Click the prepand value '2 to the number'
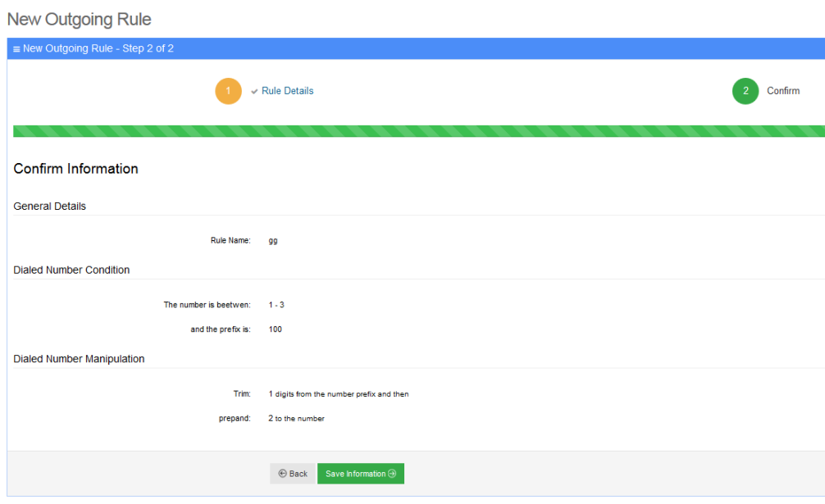This screenshot has width=825, height=504. (296, 419)
